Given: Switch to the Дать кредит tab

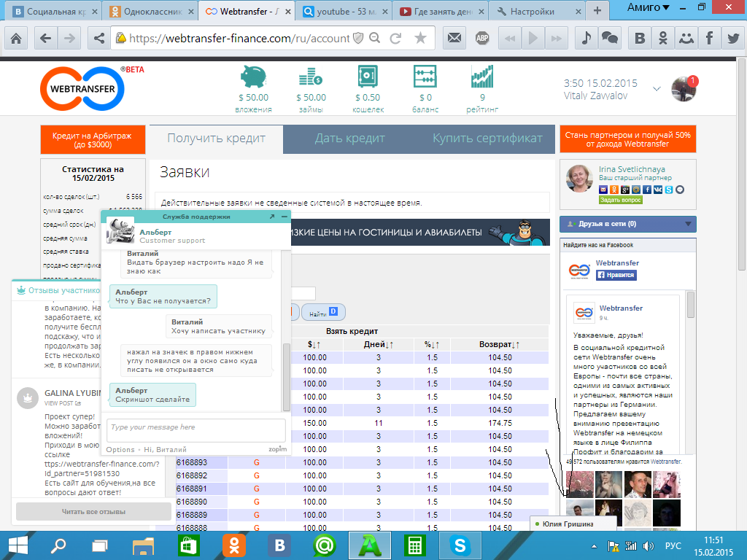Looking at the screenshot, I should point(349,139).
